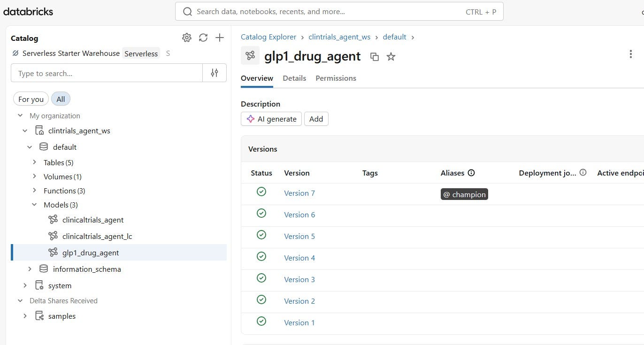Click the system catalog icon
Viewport: 644px width, 345px height.
(x=39, y=285)
